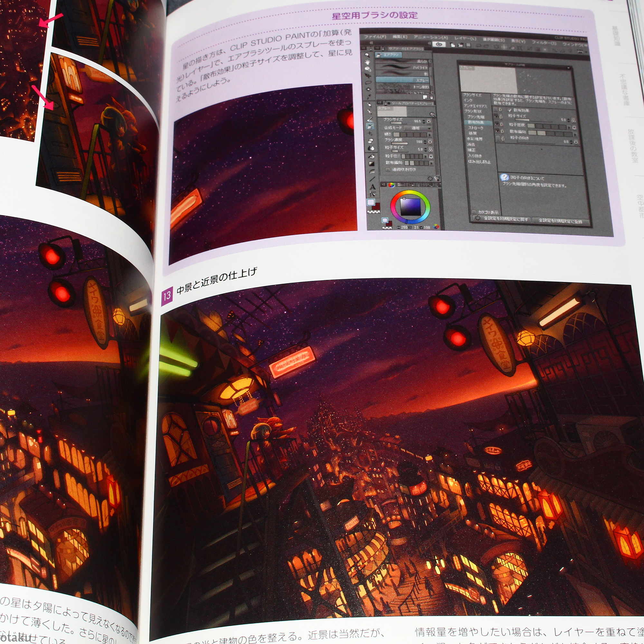Toggle eye icon beside 粒子密度 row

tap(497, 124)
